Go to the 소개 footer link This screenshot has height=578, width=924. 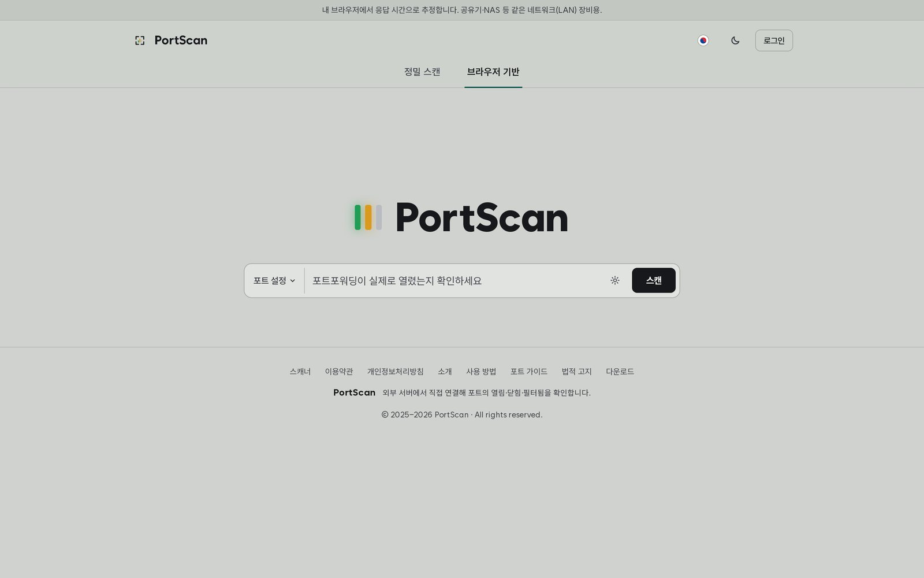445,372
